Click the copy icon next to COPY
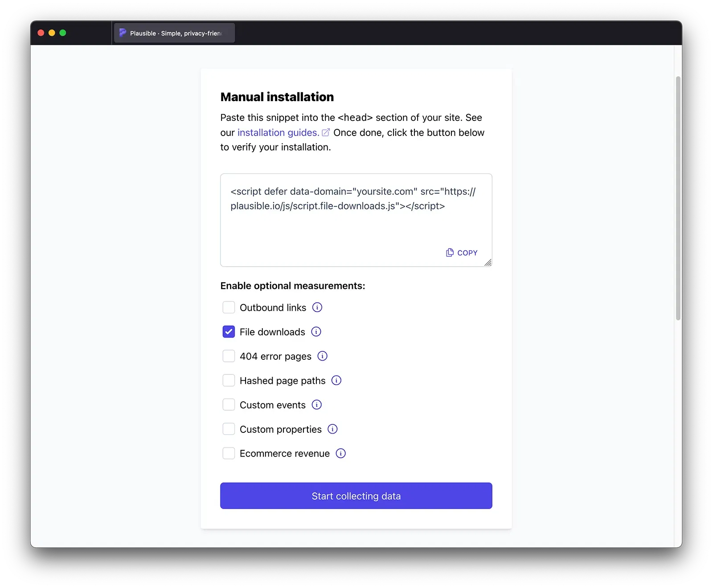713x588 pixels. tap(449, 252)
